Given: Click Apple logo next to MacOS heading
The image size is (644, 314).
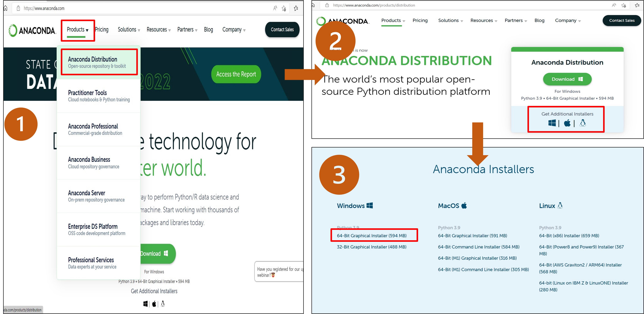Looking at the screenshot, I should click(464, 205).
